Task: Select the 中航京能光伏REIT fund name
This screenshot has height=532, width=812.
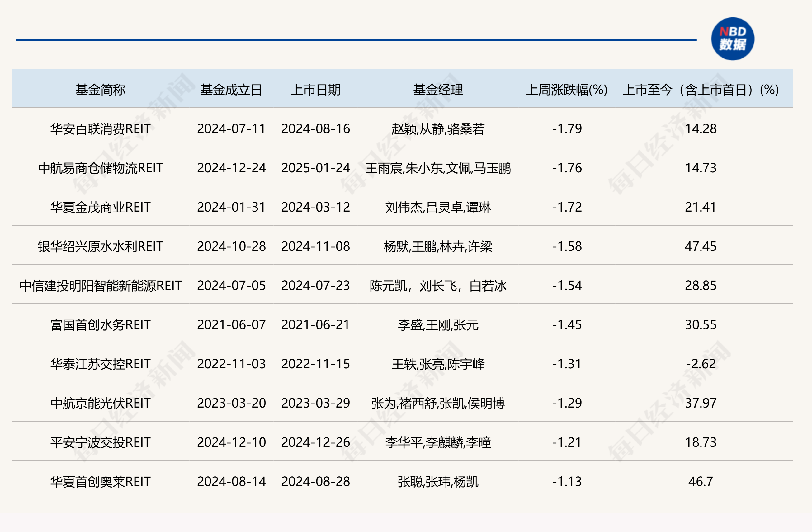Action: point(100,403)
